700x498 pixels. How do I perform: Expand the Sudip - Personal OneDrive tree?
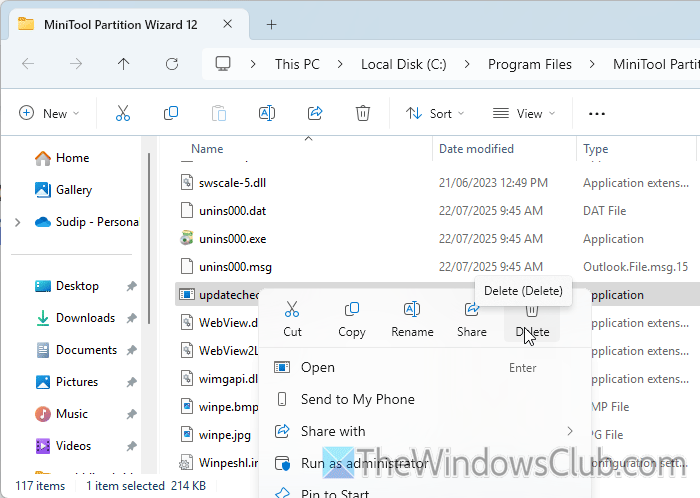click(x=17, y=222)
